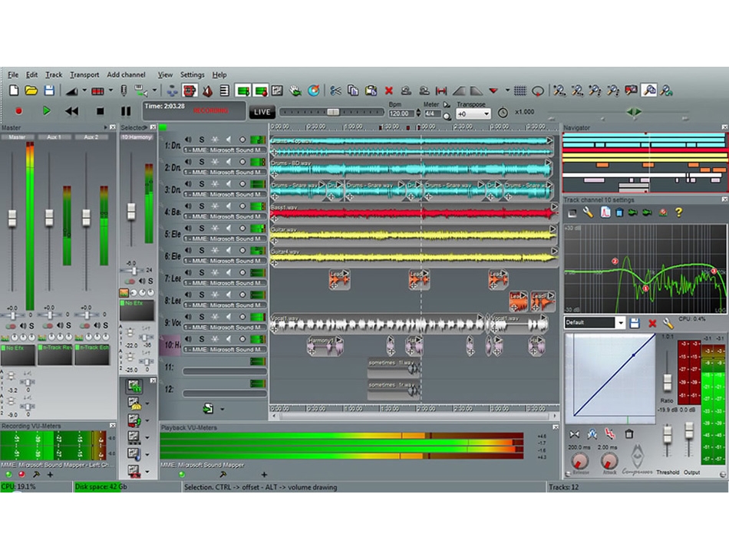
Task: Expand the dropdown arrow next to the red grid icon
Action: [x=111, y=91]
